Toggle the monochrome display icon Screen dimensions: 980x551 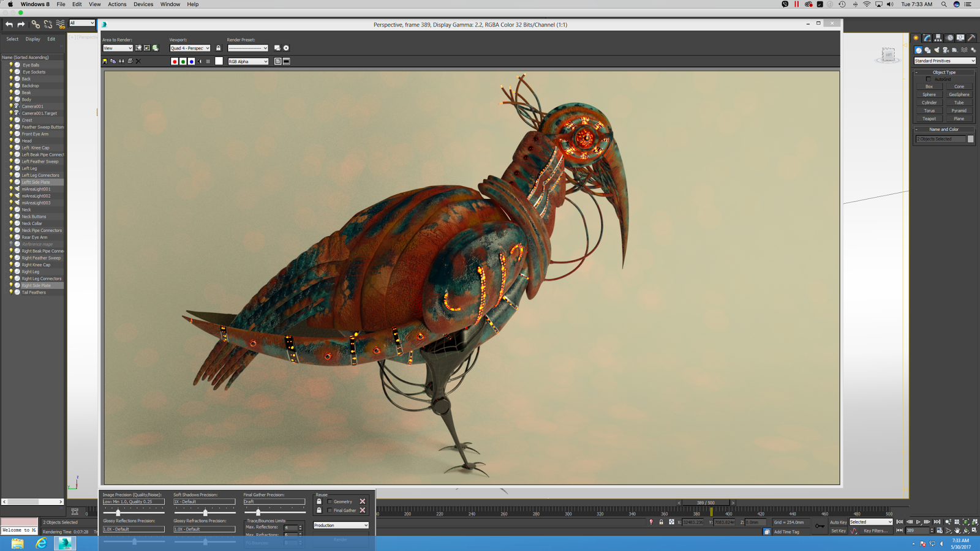pyautogui.click(x=208, y=61)
